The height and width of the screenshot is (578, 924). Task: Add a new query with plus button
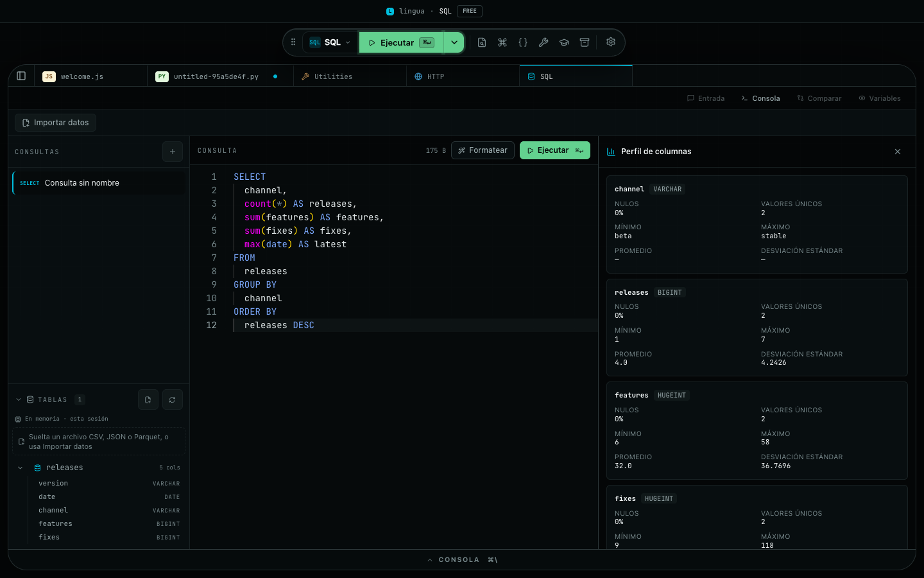(173, 152)
